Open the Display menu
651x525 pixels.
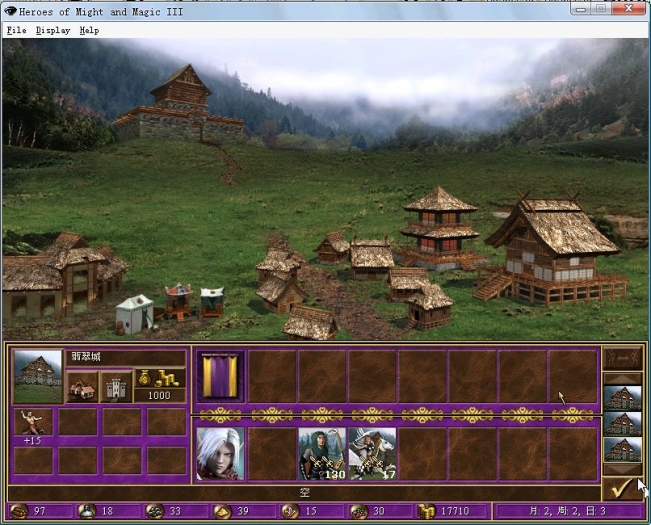pyautogui.click(x=53, y=30)
